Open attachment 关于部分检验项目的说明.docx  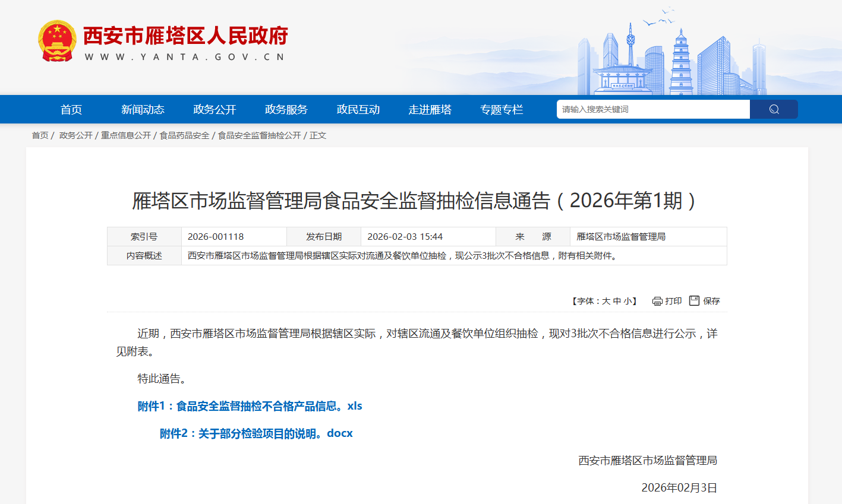[x=256, y=433]
